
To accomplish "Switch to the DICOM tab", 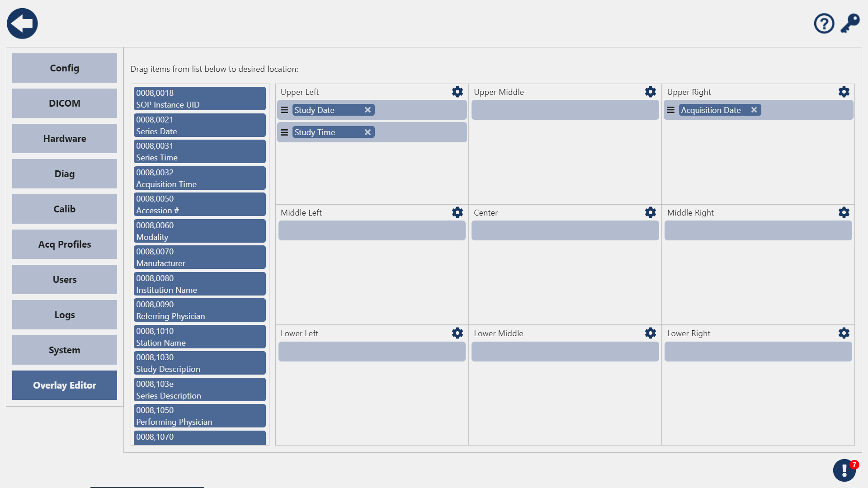I will (x=65, y=103).
